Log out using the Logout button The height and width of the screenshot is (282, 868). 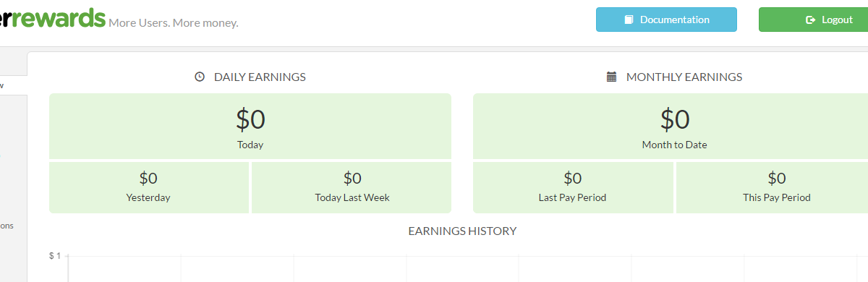click(813, 20)
